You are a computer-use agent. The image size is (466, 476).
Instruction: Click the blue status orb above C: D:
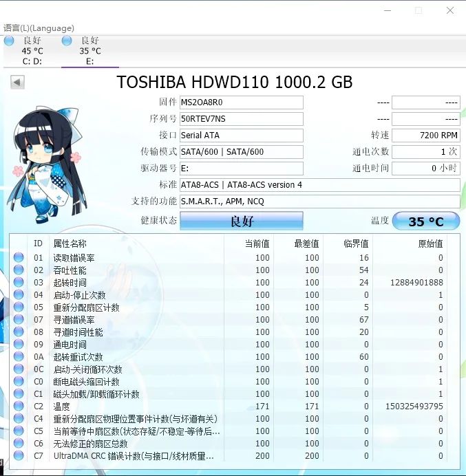[9, 41]
